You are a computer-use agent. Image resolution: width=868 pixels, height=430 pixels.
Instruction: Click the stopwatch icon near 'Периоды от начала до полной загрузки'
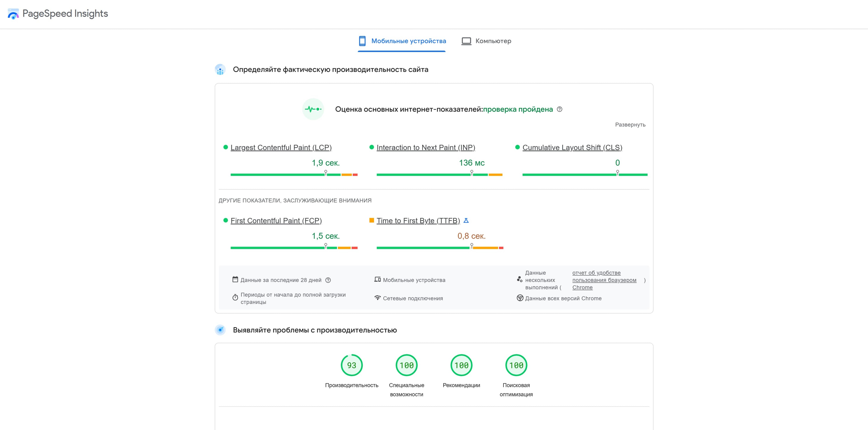click(235, 298)
